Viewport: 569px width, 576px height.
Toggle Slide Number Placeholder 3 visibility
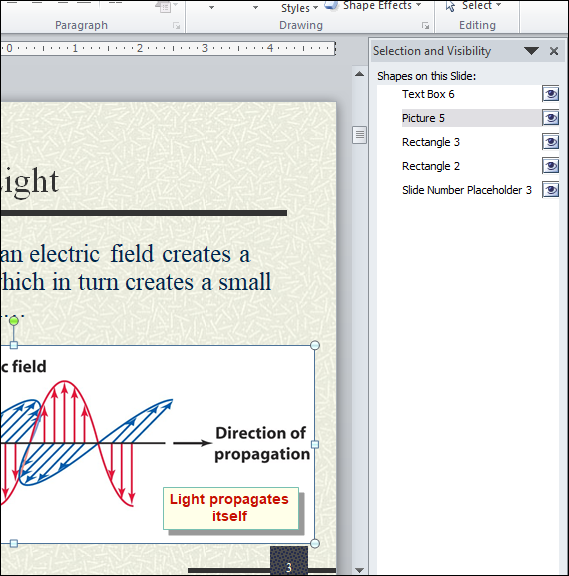551,190
